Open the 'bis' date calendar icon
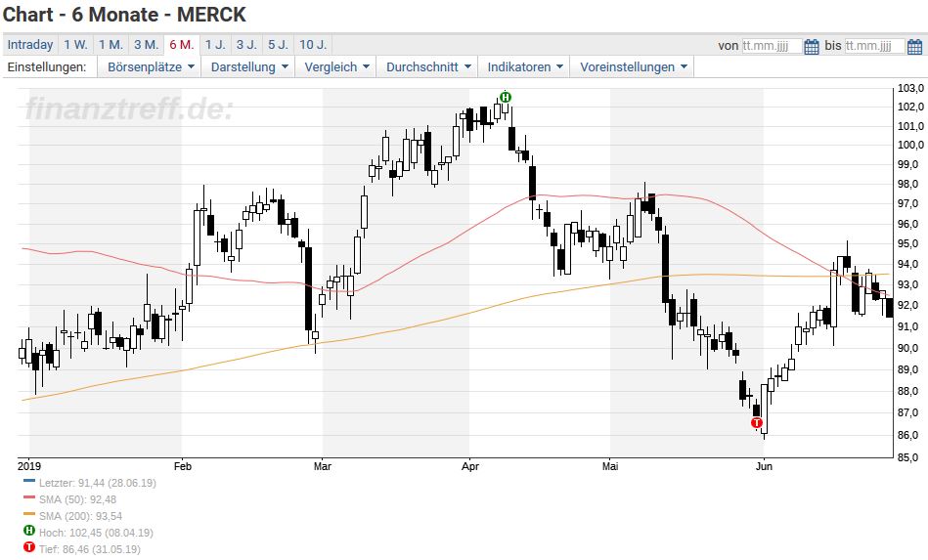The height and width of the screenshot is (560, 928). (x=915, y=46)
